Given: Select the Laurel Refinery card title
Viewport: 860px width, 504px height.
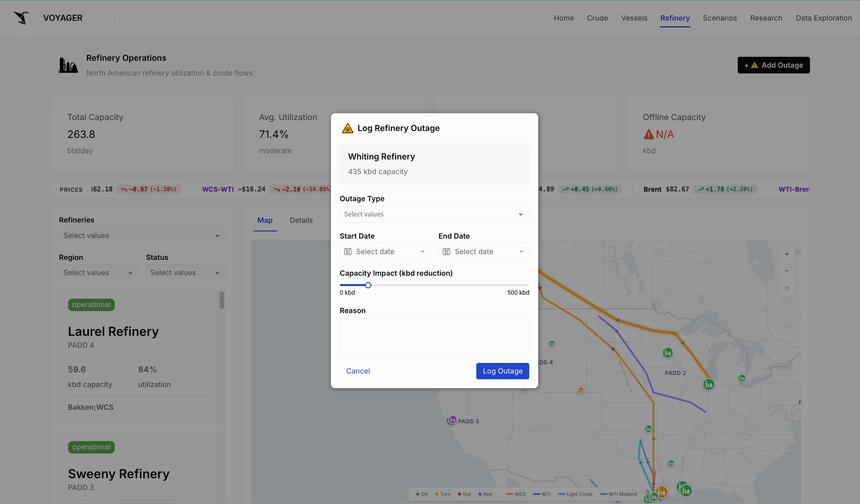Looking at the screenshot, I should pos(113,331).
